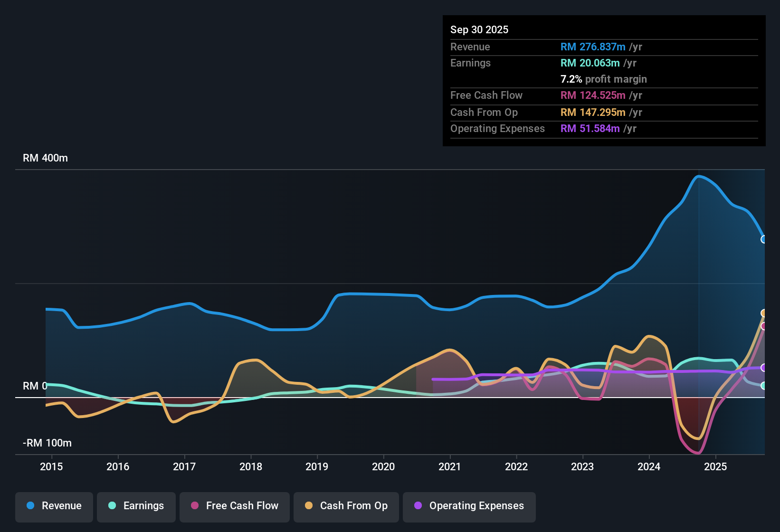Click the Cash From Op endpoint marker
Viewport: 780px width, 532px height.
point(763,313)
